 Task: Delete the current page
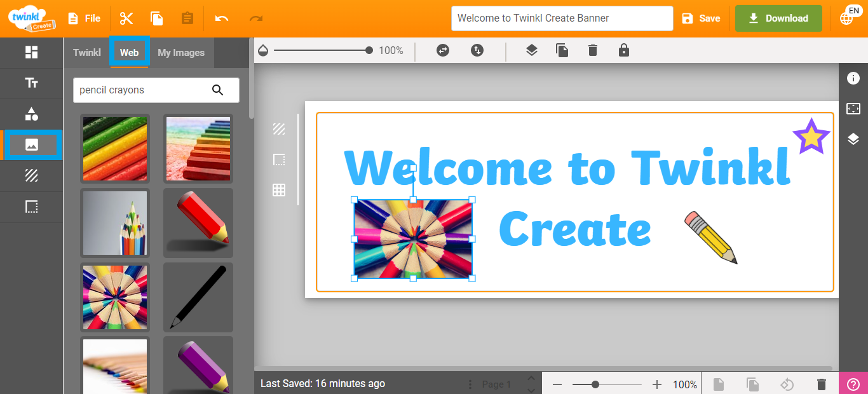[x=821, y=384]
